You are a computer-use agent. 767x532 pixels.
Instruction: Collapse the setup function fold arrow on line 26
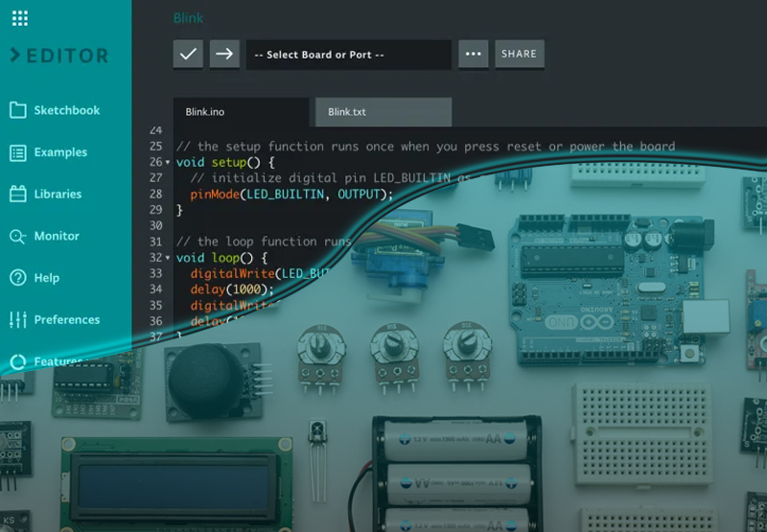pos(168,162)
